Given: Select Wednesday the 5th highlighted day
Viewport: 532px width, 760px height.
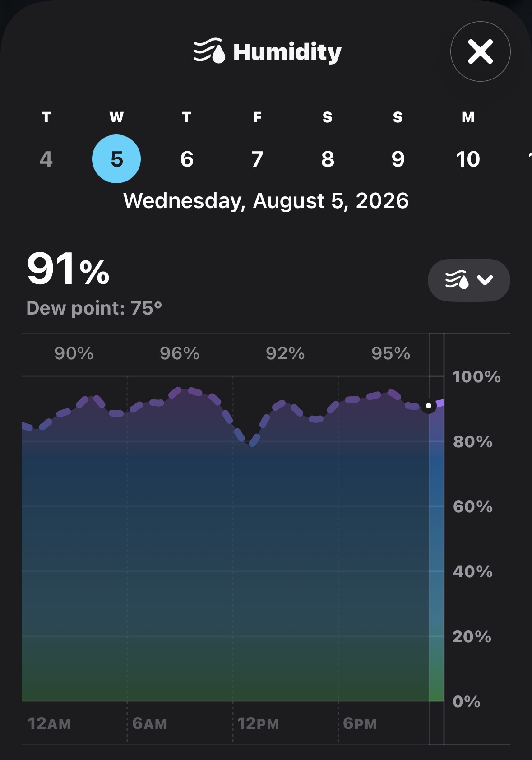Looking at the screenshot, I should [116, 159].
